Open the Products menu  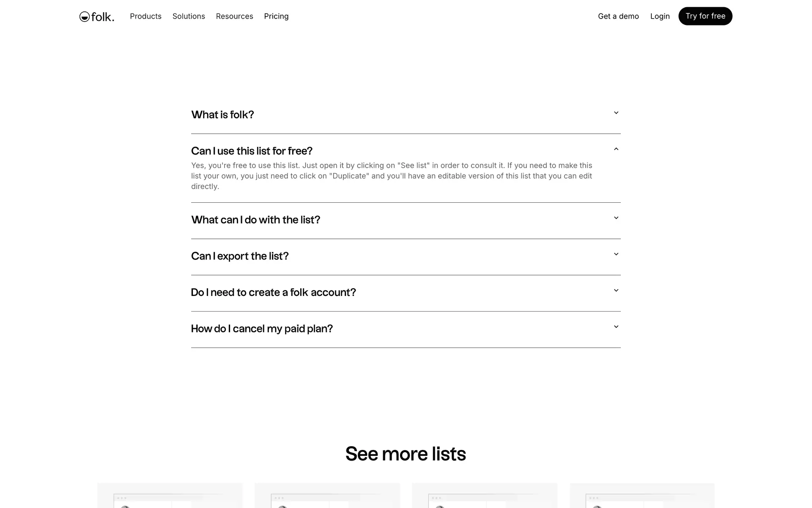[x=145, y=16]
